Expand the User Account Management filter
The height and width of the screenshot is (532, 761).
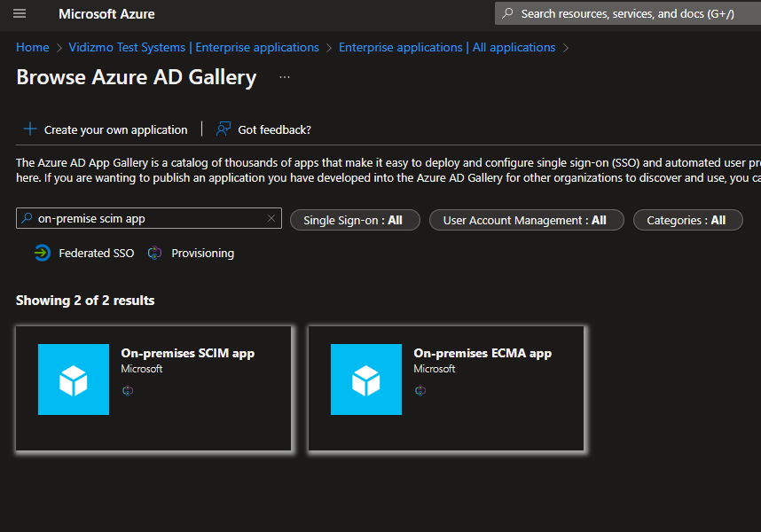525,220
